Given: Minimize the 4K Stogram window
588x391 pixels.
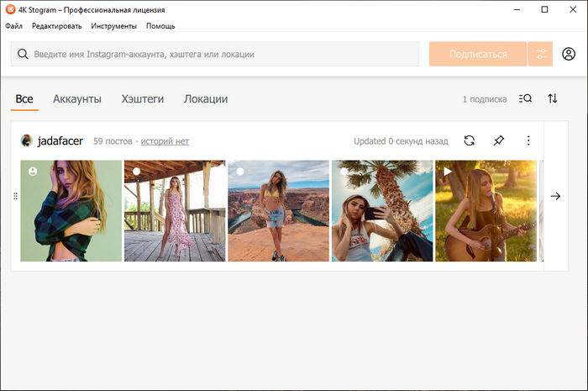Looking at the screenshot, I should tap(517, 9).
